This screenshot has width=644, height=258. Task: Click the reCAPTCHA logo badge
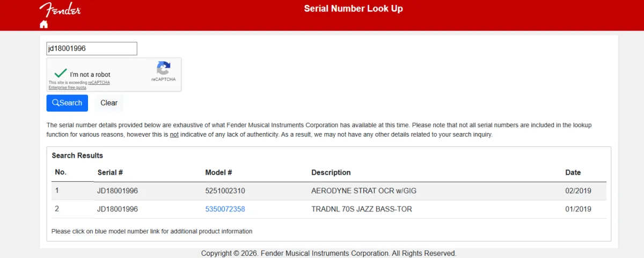coord(163,71)
